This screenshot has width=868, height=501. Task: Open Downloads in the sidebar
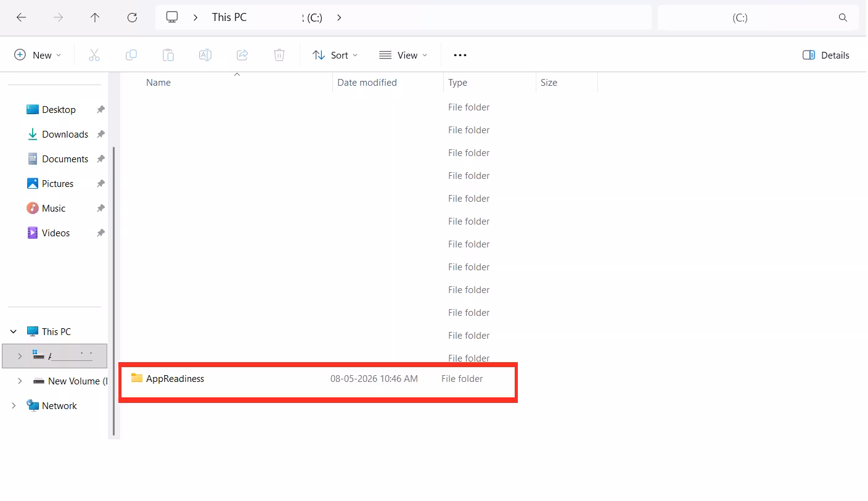pyautogui.click(x=65, y=134)
